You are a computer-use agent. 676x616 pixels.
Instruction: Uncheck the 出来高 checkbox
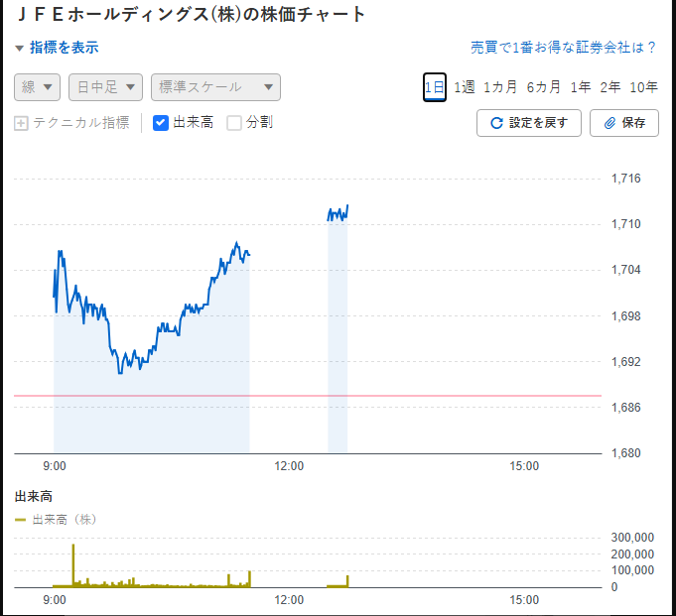pyautogui.click(x=161, y=123)
